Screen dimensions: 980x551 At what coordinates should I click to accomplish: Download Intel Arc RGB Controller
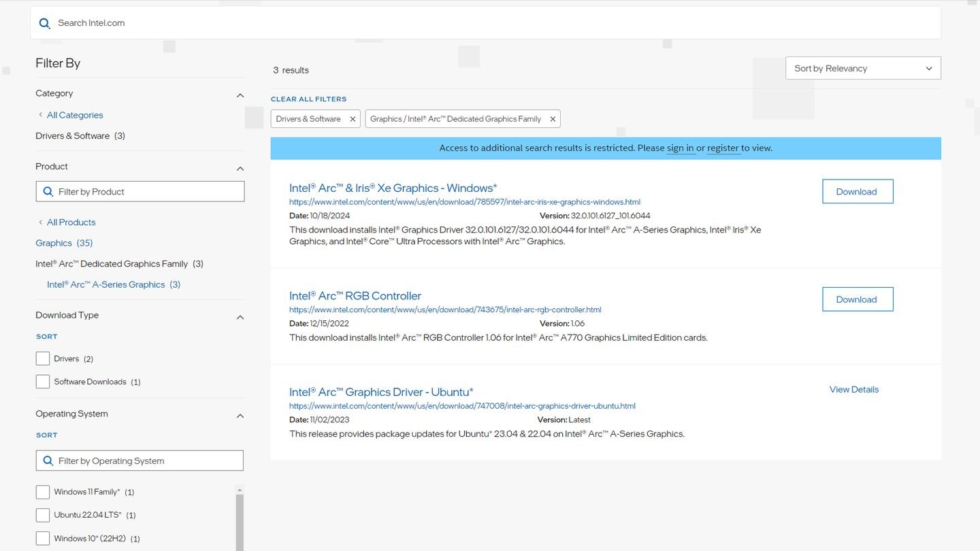tap(857, 299)
